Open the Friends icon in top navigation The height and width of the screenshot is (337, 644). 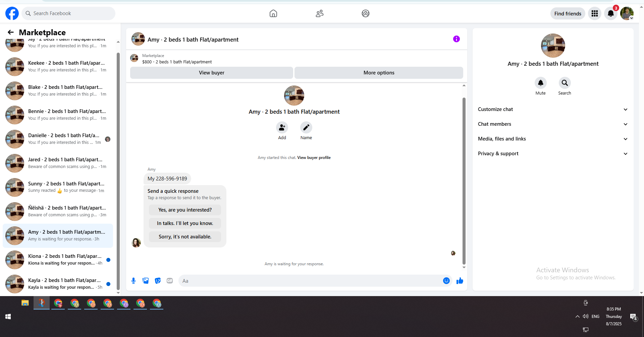point(320,13)
